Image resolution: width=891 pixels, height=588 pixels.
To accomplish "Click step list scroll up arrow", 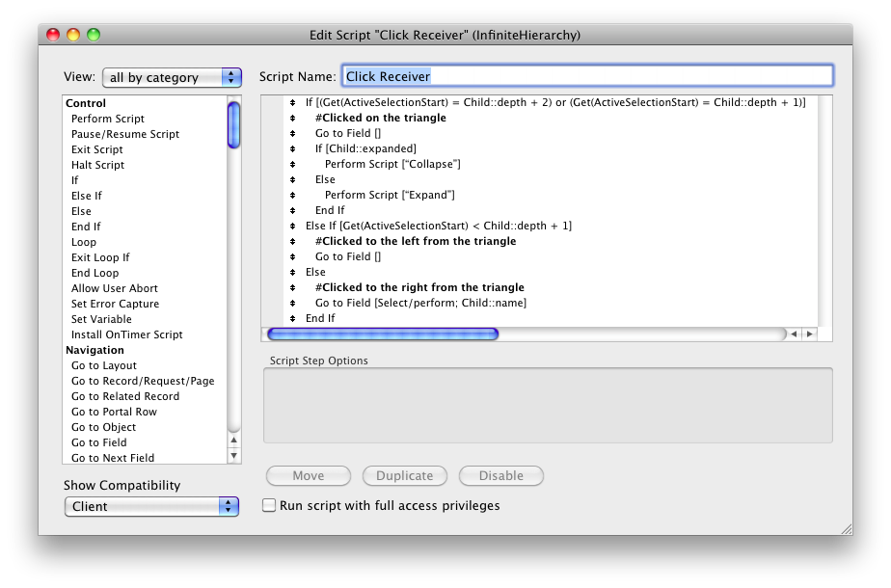I will [x=233, y=441].
